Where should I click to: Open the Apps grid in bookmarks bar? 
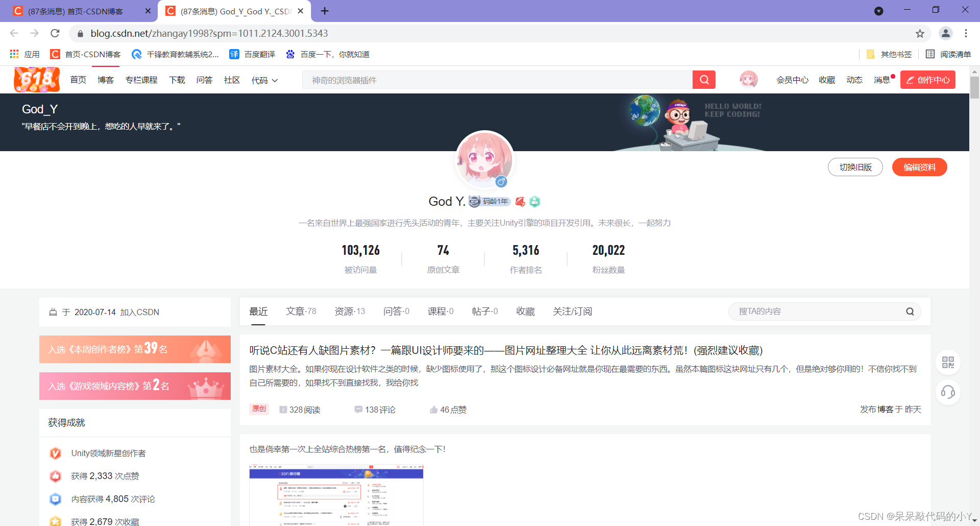[14, 54]
